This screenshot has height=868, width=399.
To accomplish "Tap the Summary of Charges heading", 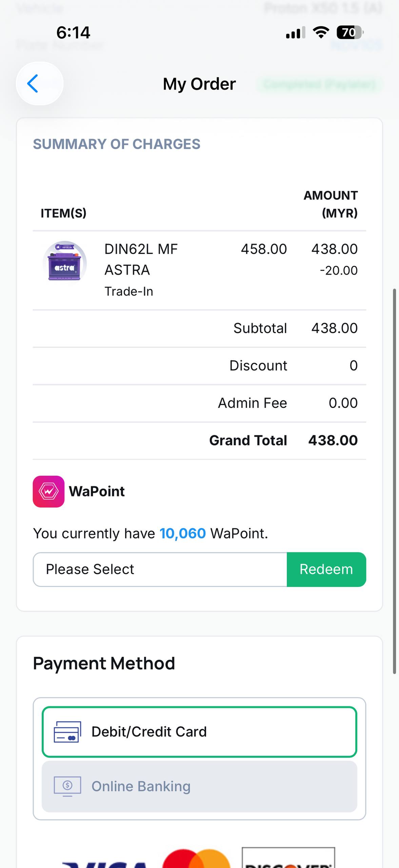I will point(117,144).
